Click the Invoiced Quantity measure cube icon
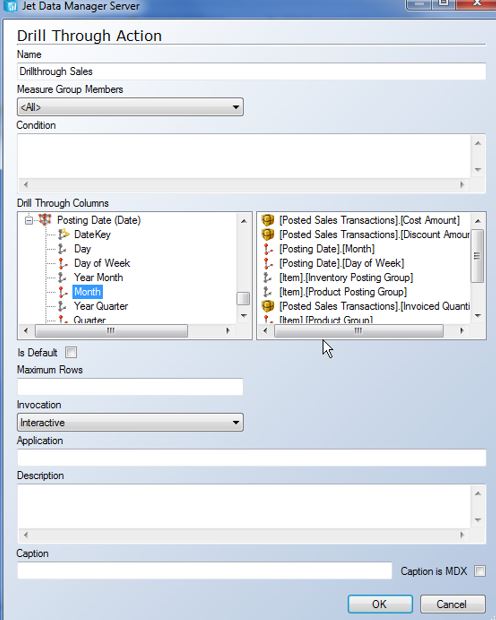This screenshot has height=620, width=496. [268, 306]
